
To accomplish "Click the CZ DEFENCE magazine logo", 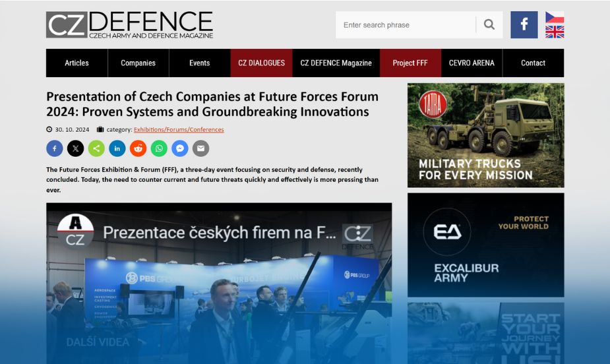I will 129,24.
